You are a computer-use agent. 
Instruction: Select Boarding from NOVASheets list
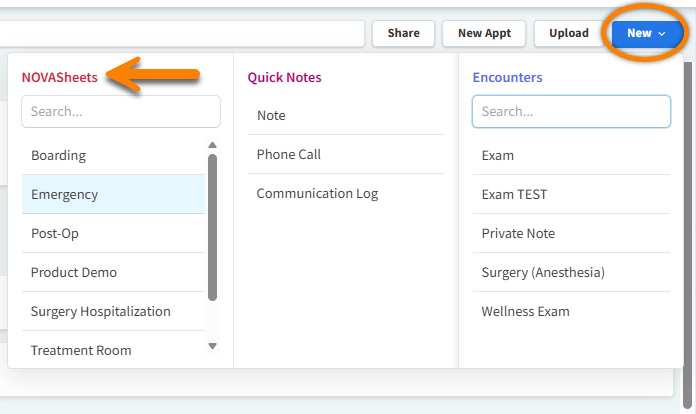(58, 156)
